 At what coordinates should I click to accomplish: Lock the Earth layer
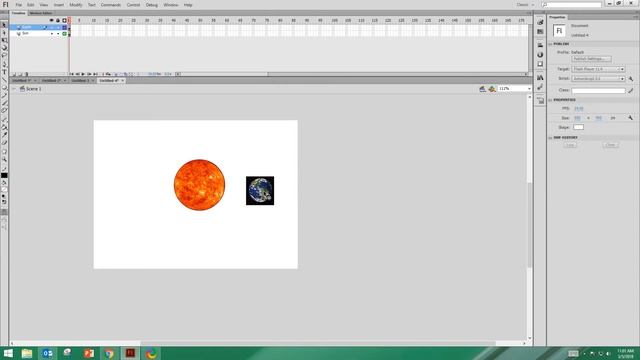(58, 27)
